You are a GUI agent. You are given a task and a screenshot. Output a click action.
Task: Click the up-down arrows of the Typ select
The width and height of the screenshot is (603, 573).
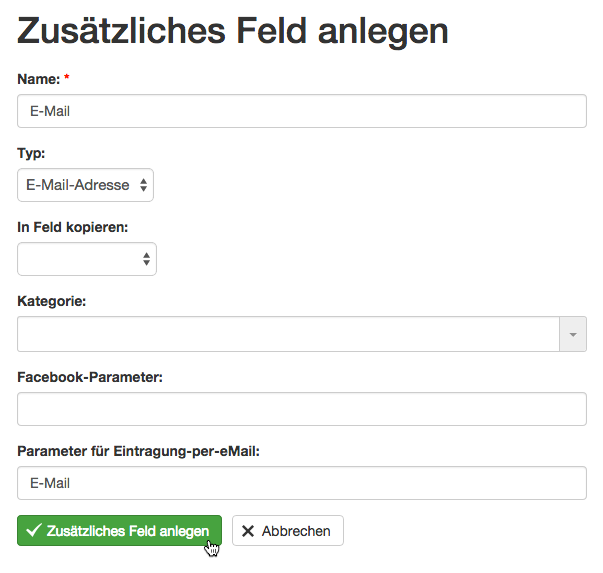pyautogui.click(x=143, y=185)
